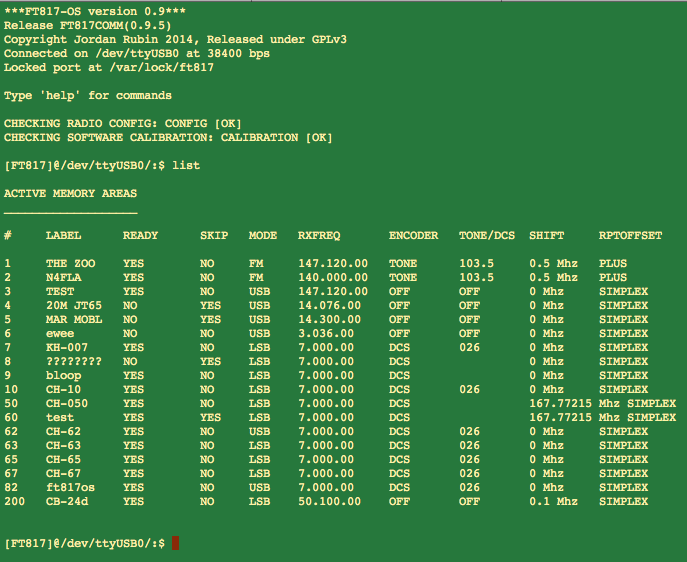The width and height of the screenshot is (687, 562).
Task: Click frequency 14.076.00 in 20M JT65 row
Action: tap(329, 306)
